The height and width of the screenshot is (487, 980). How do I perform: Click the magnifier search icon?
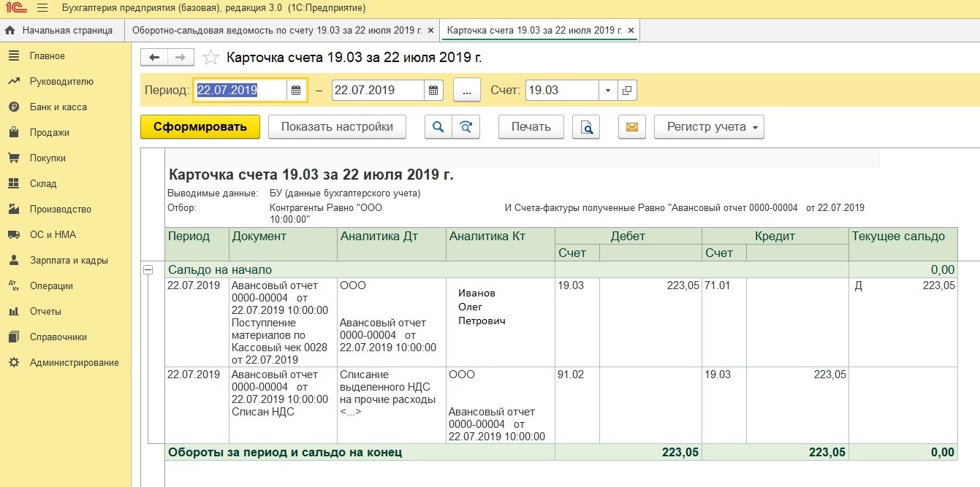coord(438,127)
